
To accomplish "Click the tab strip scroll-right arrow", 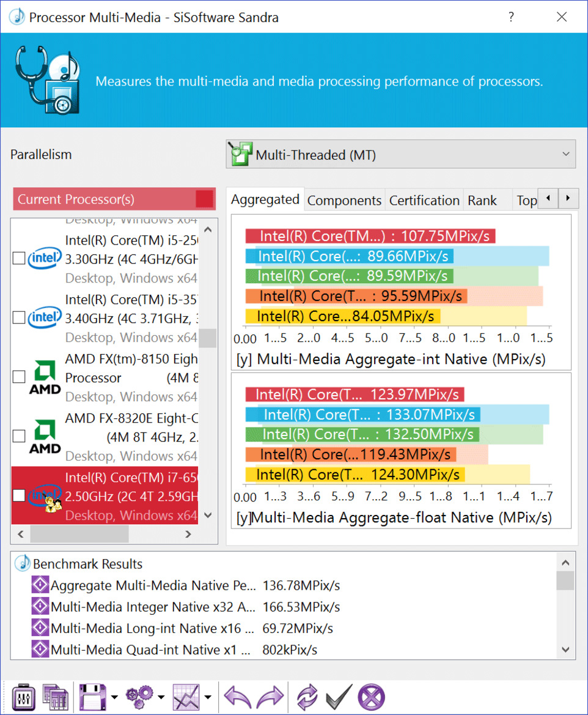I will pos(568,198).
